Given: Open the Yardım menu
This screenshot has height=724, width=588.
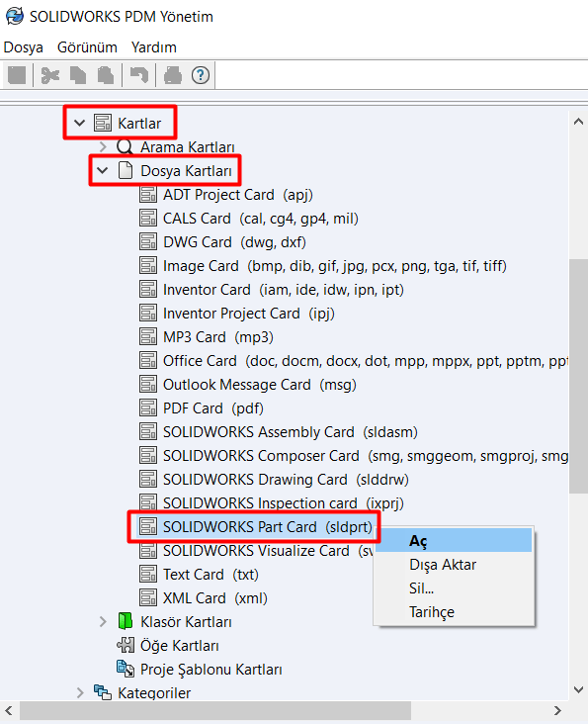Looking at the screenshot, I should [153, 47].
